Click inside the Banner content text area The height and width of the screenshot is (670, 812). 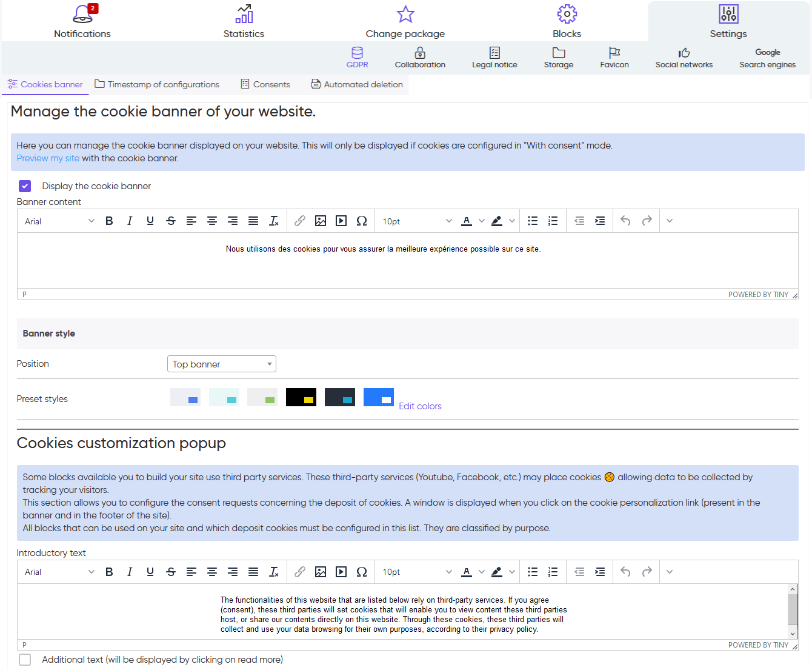pos(407,261)
